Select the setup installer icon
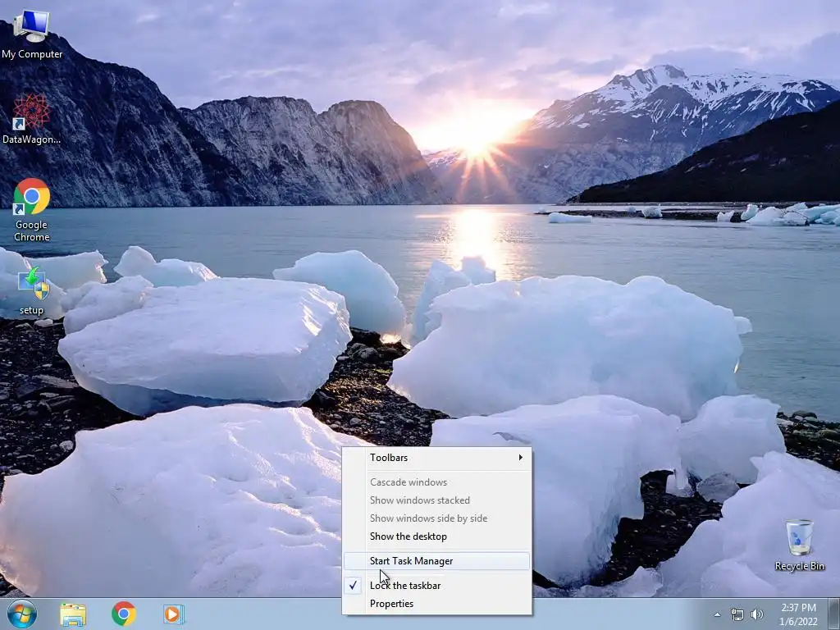This screenshot has width=840, height=630. pos(32,292)
